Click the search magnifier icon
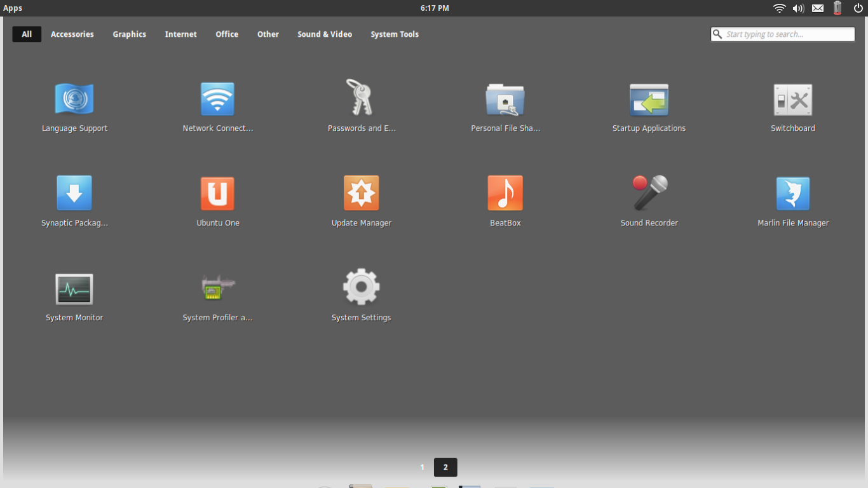Image resolution: width=868 pixels, height=488 pixels. [717, 34]
